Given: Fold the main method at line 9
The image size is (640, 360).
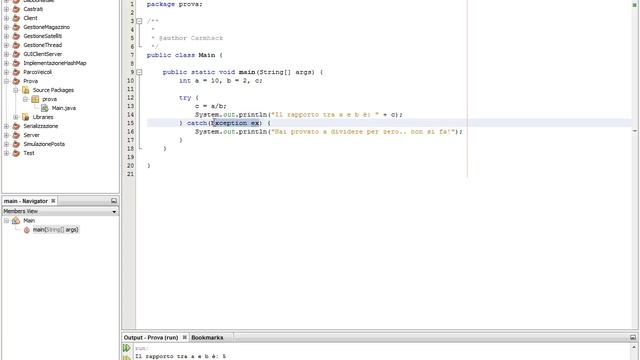Looking at the screenshot, I should point(139,72).
